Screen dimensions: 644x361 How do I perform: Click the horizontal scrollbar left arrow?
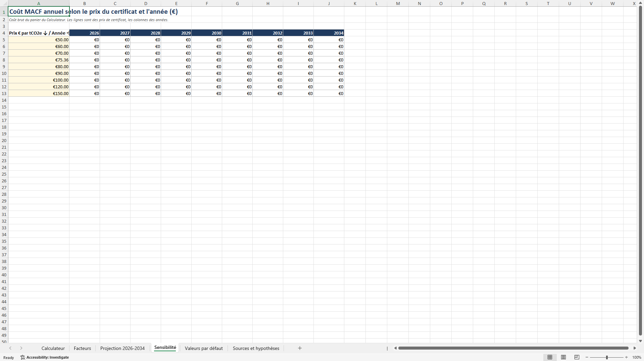[x=395, y=348]
